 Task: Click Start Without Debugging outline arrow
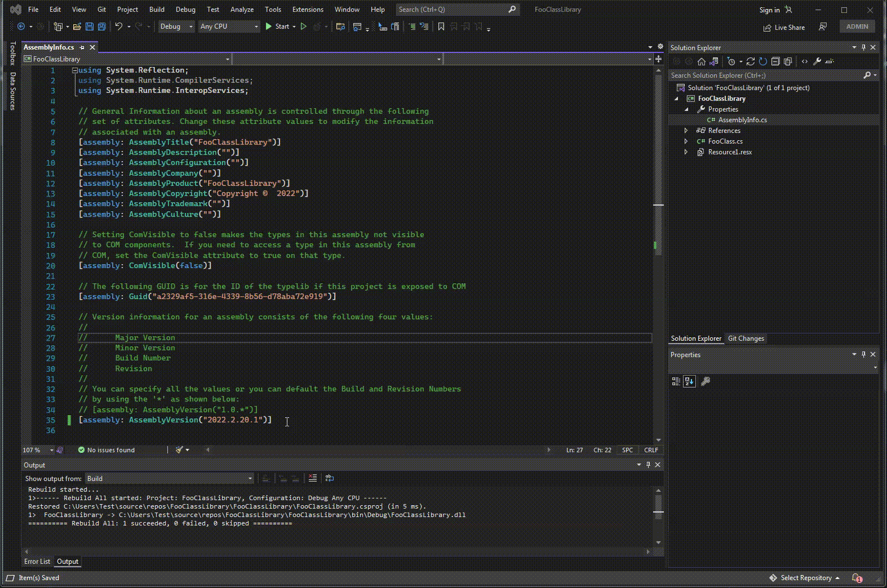tap(303, 26)
